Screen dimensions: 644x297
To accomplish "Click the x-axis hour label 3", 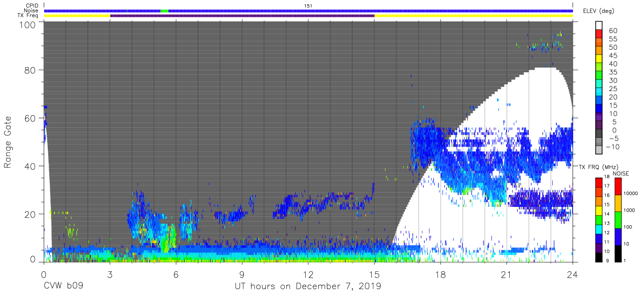I will (x=110, y=274).
